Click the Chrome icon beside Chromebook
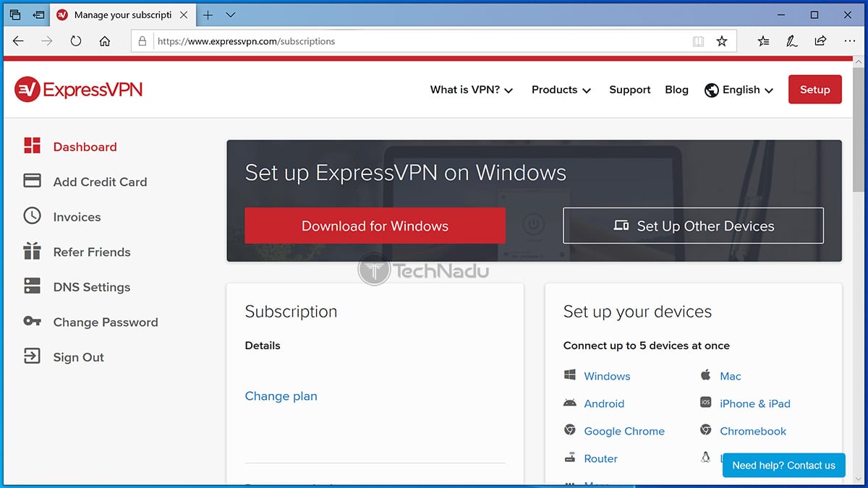The width and height of the screenshot is (868, 488). pyautogui.click(x=705, y=430)
